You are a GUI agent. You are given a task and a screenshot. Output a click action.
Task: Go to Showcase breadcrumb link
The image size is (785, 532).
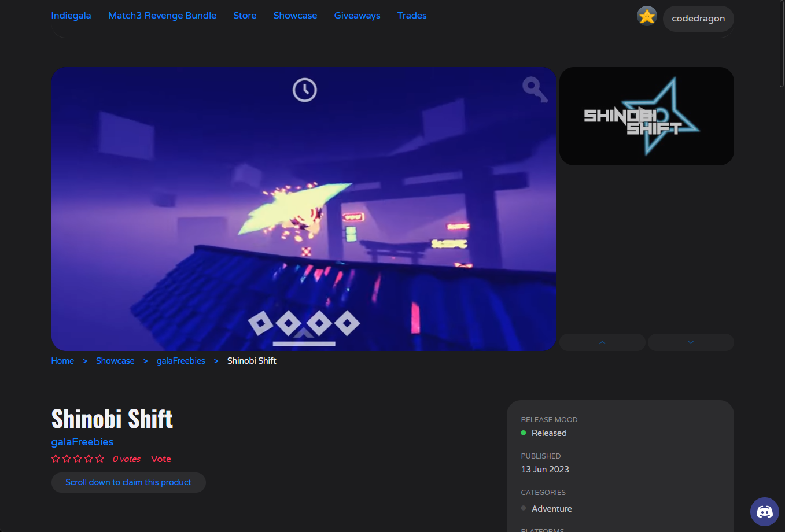pyautogui.click(x=115, y=361)
